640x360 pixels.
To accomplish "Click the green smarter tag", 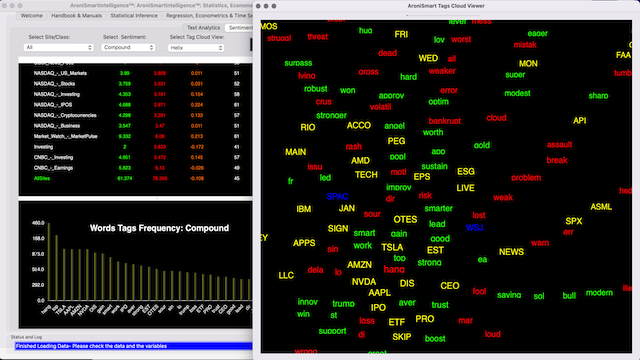I will 438,209.
